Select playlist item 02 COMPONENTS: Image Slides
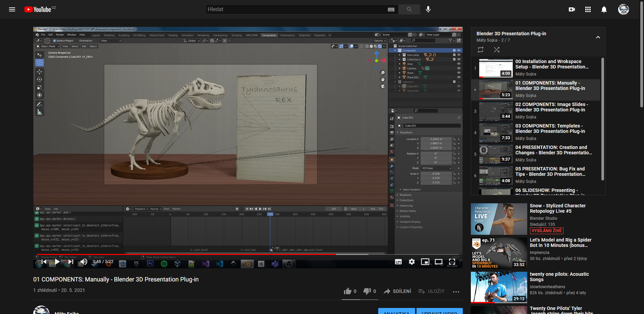This screenshot has width=644, height=314. [552, 107]
